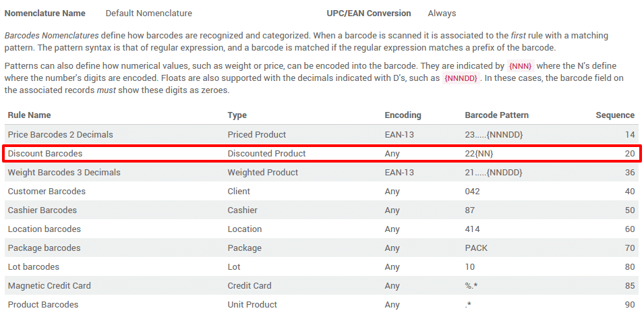Click the Encoding column header
Image resolution: width=644 pixels, height=317 pixels.
coord(403,115)
